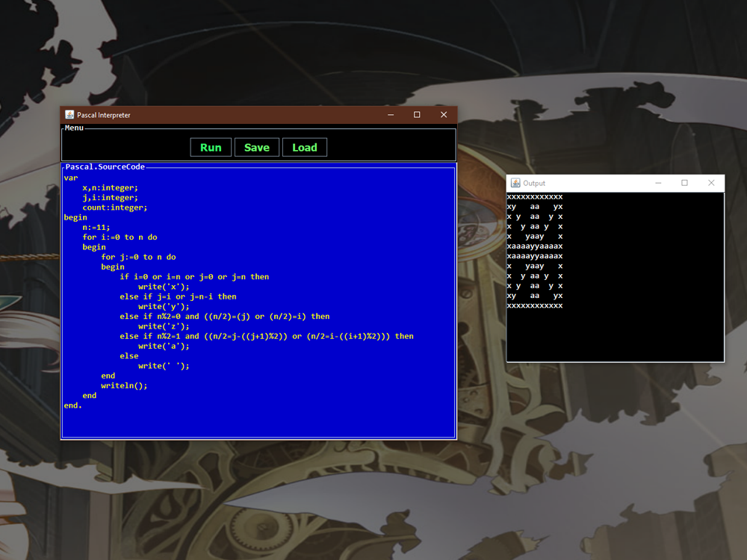Click the Java icon in Pascal Interpreter title bar
Image resolution: width=747 pixels, height=560 pixels.
pyautogui.click(x=69, y=115)
